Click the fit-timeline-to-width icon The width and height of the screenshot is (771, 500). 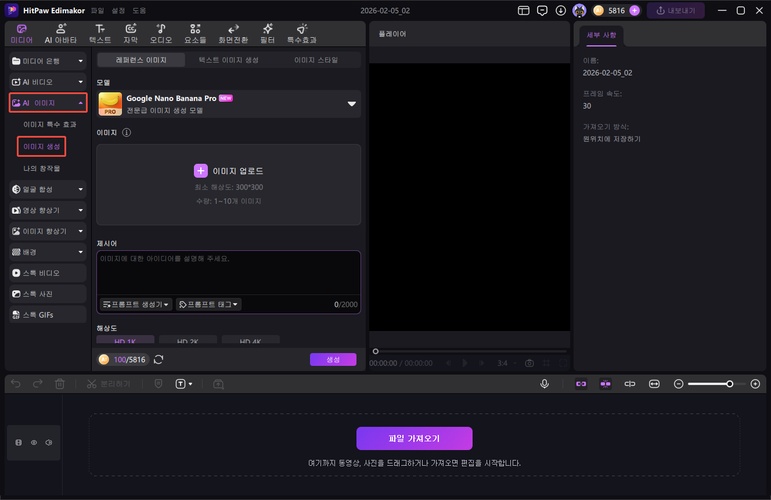pos(654,383)
